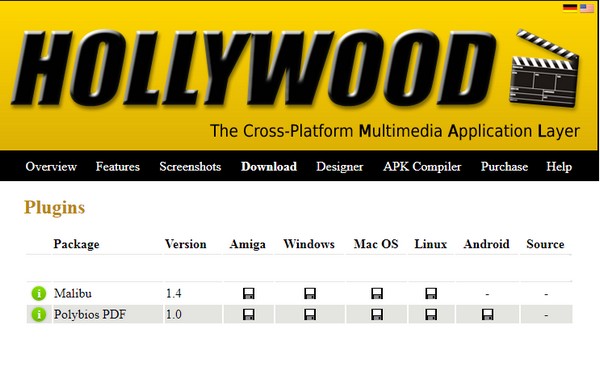Download Polybios PDF for Amiga
Image resolution: width=600 pixels, height=376 pixels.
tap(249, 314)
